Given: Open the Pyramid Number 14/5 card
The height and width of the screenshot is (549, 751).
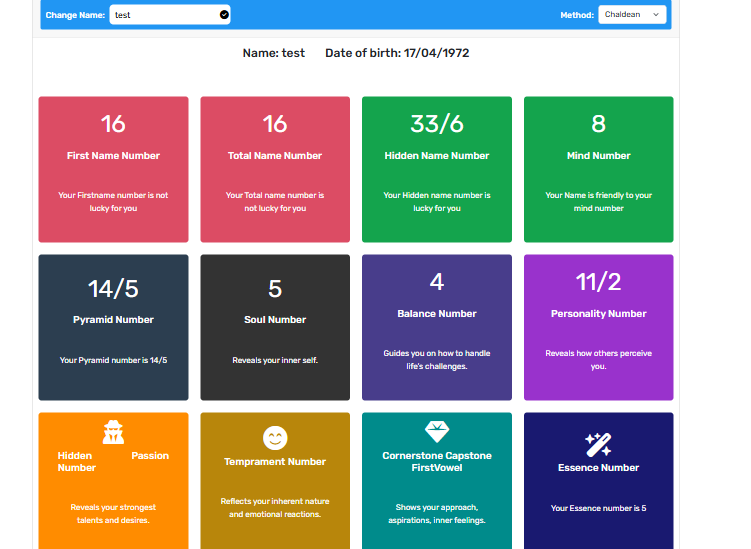Looking at the screenshot, I should click(x=113, y=327).
